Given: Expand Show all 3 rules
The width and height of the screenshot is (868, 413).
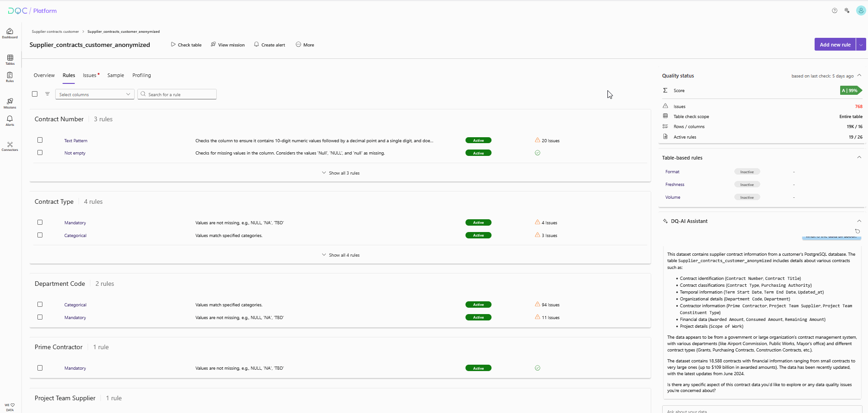Looking at the screenshot, I should [x=341, y=173].
